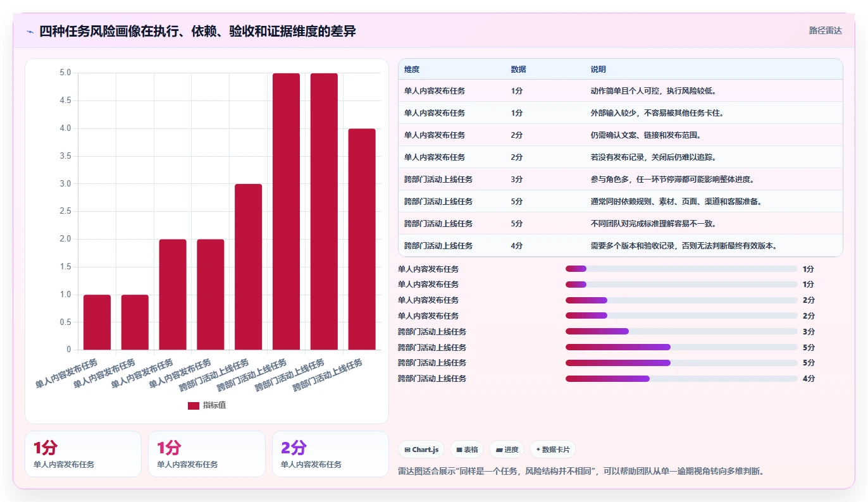Click the 3分 cell in the table

click(517, 180)
